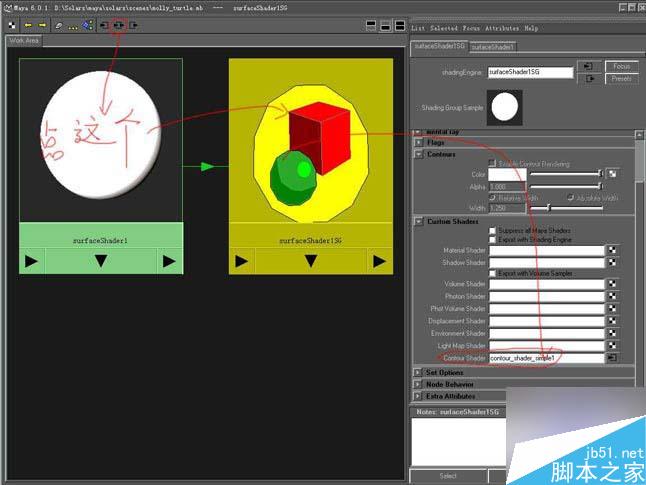The height and width of the screenshot is (485, 646).
Task: Collapse the Custom Shaders section
Action: (x=419, y=222)
